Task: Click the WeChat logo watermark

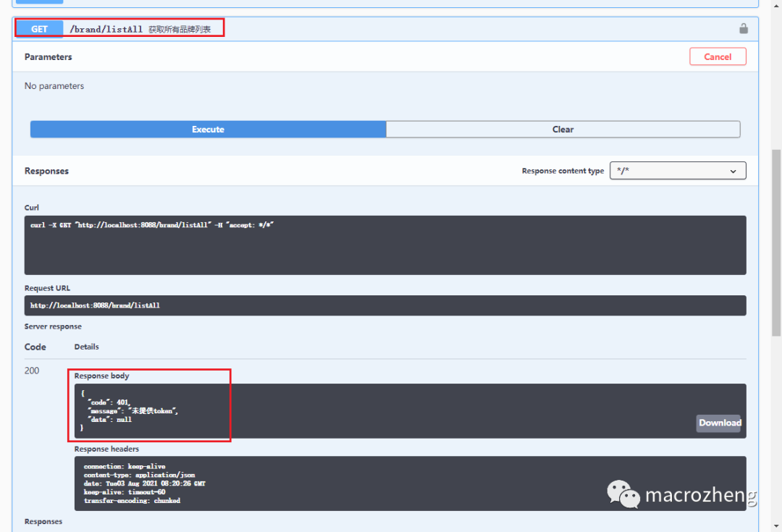Action: 623,494
